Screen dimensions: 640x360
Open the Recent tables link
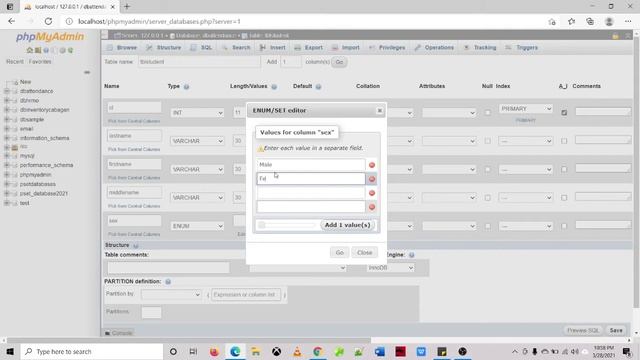click(x=15, y=62)
